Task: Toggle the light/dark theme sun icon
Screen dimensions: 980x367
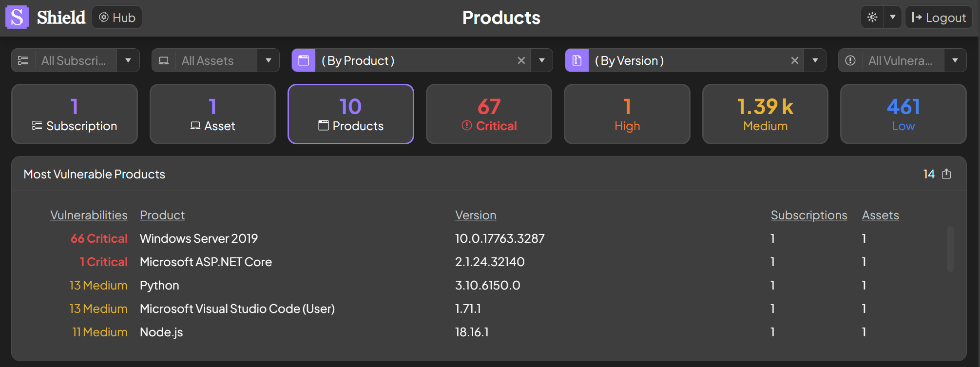Action: point(872,18)
